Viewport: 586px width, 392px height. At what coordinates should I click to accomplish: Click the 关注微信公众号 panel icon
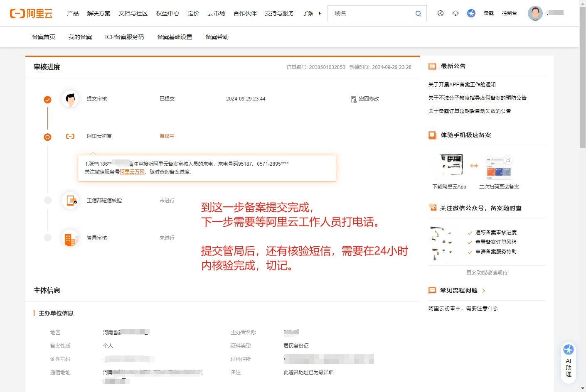tap(432, 208)
